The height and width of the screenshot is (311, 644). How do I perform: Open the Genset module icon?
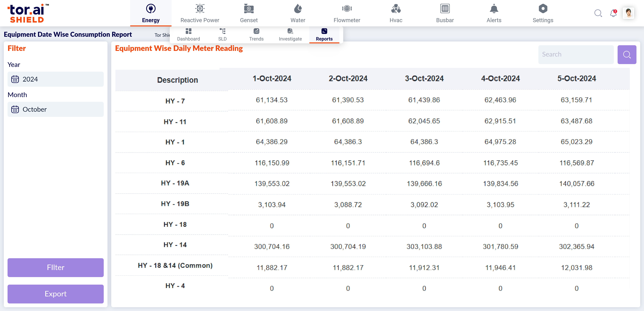(249, 9)
